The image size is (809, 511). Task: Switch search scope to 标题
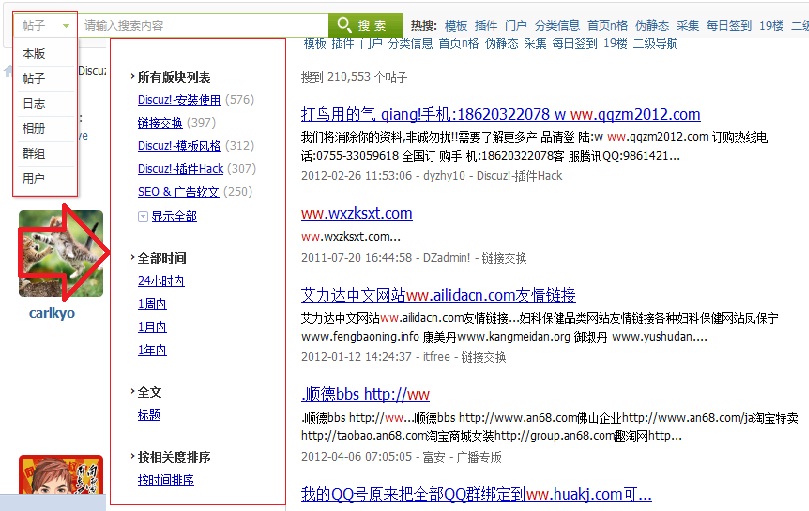(x=149, y=415)
